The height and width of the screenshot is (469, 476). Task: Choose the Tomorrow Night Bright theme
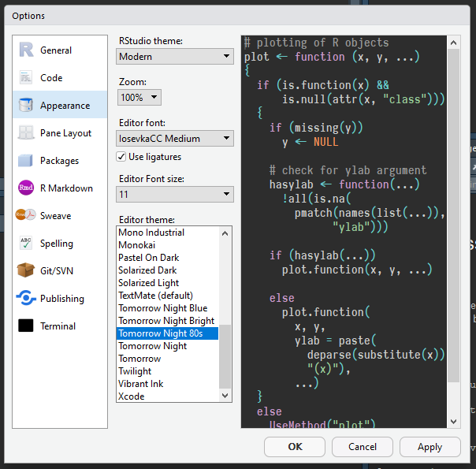(168, 321)
